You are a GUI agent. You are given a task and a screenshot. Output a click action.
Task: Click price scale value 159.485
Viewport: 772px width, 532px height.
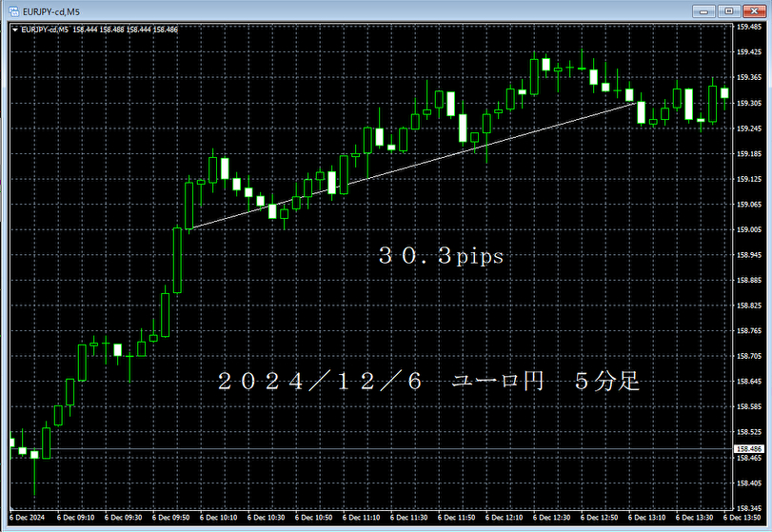click(x=749, y=27)
